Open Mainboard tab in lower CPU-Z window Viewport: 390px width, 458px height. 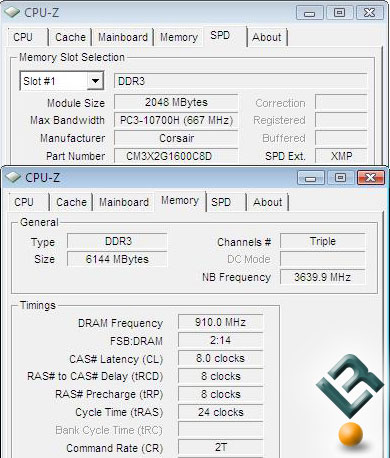pyautogui.click(x=124, y=202)
